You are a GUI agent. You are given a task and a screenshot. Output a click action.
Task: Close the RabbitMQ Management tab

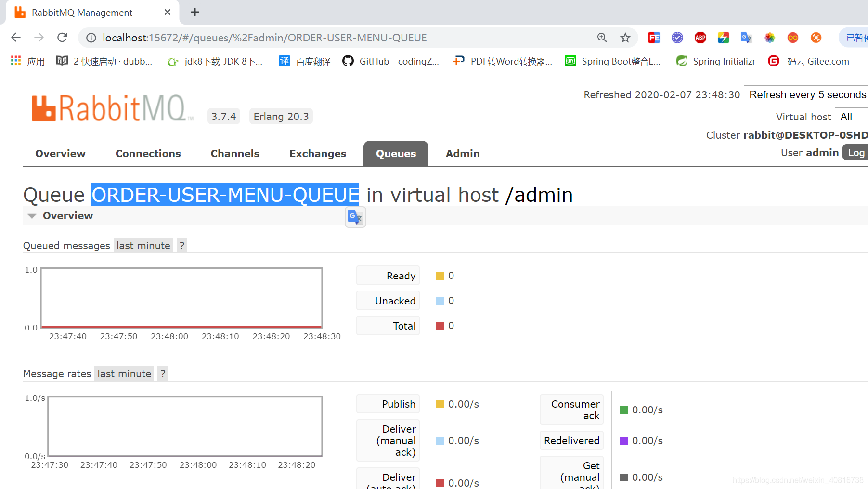168,13
